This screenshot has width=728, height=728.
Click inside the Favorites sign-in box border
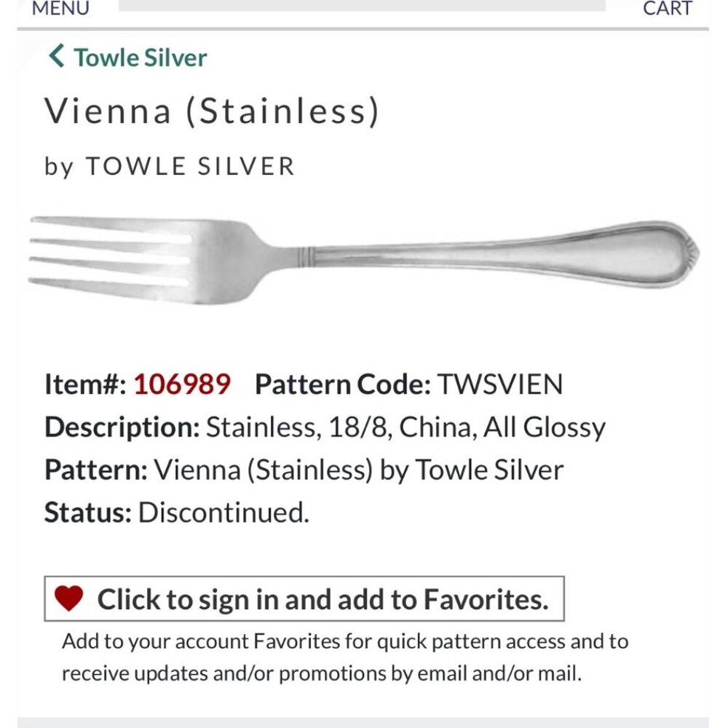306,598
